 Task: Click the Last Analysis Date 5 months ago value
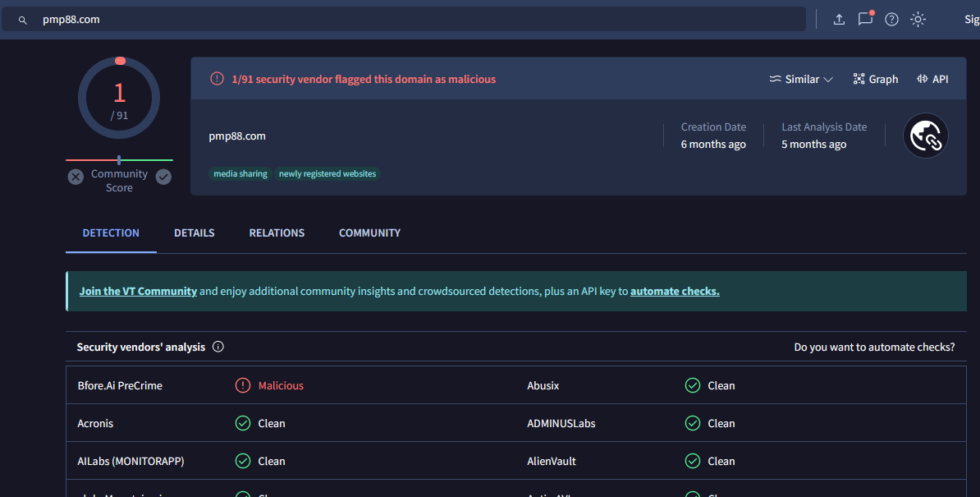click(x=813, y=145)
